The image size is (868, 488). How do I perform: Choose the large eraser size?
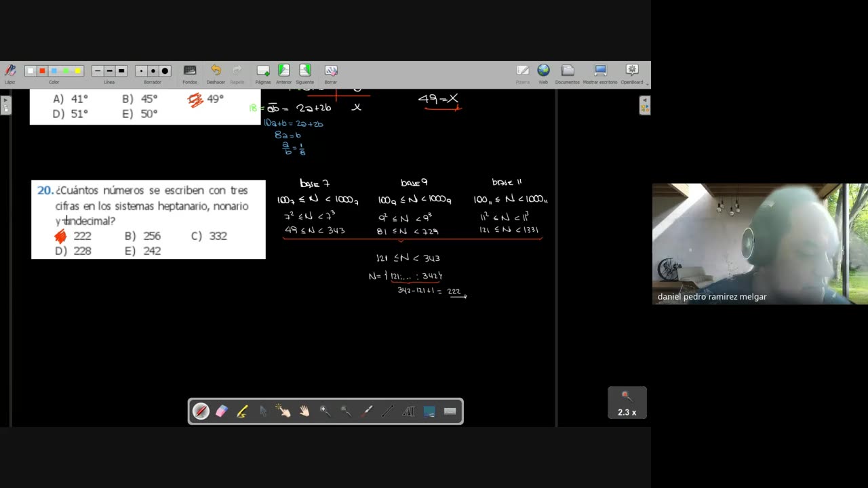tap(165, 70)
